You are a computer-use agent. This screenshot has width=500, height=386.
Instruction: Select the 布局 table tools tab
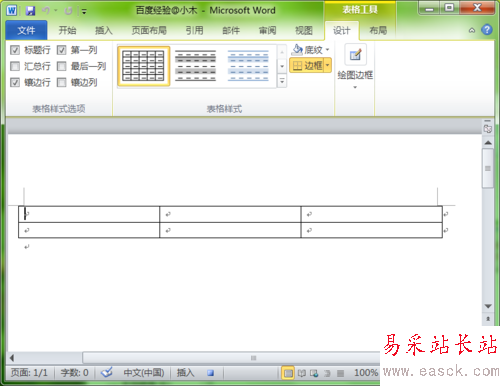[x=378, y=30]
